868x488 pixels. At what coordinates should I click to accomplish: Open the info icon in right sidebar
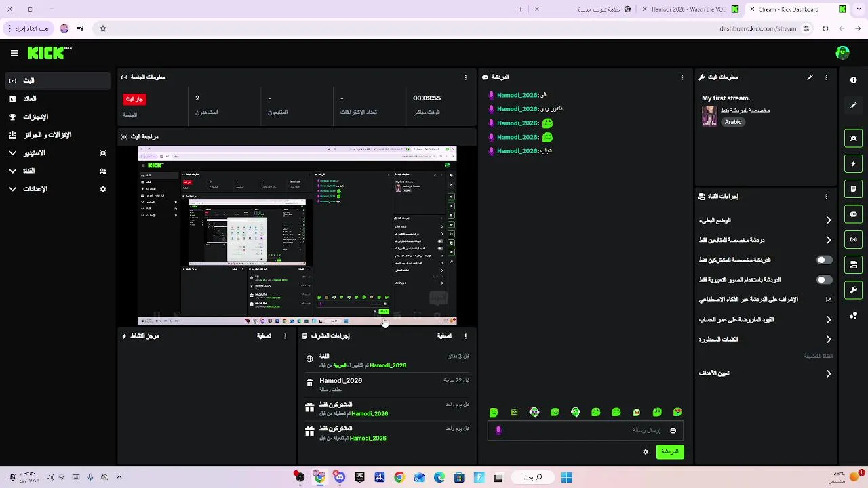853,80
